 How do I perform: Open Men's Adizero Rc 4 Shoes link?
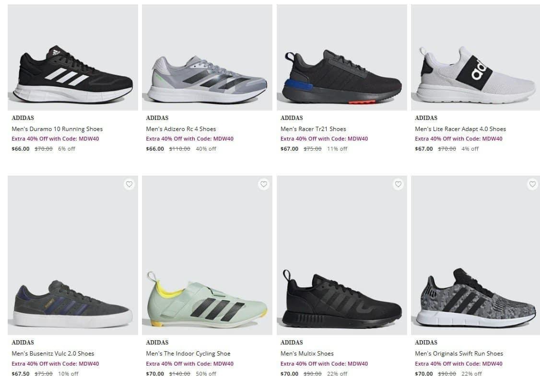click(181, 129)
